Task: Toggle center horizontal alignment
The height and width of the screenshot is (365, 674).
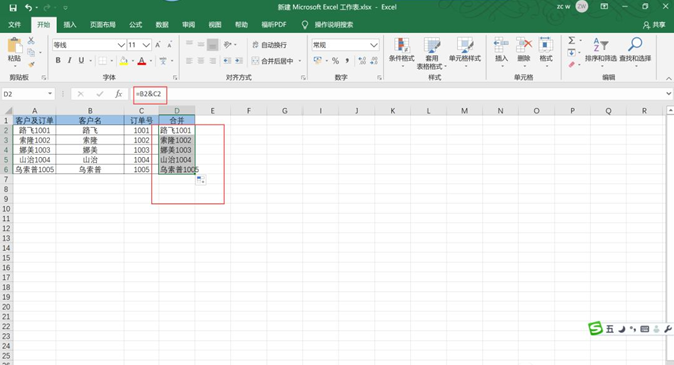Action: [x=201, y=61]
